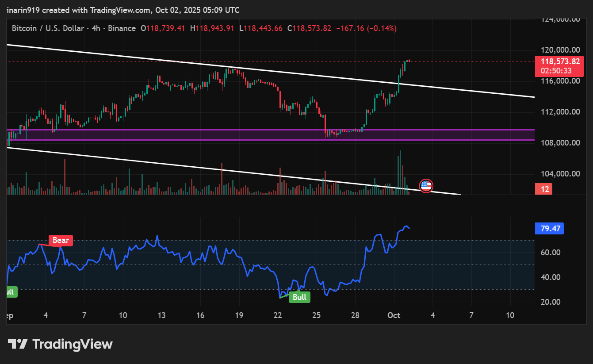Viewport: 593px width, 364px height.
Task: Click the tallest green volume bar
Action: tap(400, 172)
